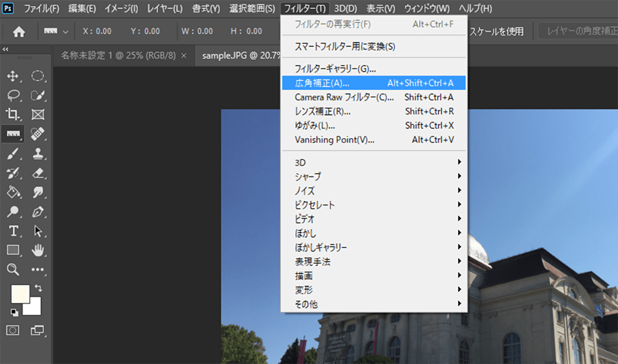The image size is (618, 364).
Task: Toggle Quick Mask mode
Action: point(13,330)
